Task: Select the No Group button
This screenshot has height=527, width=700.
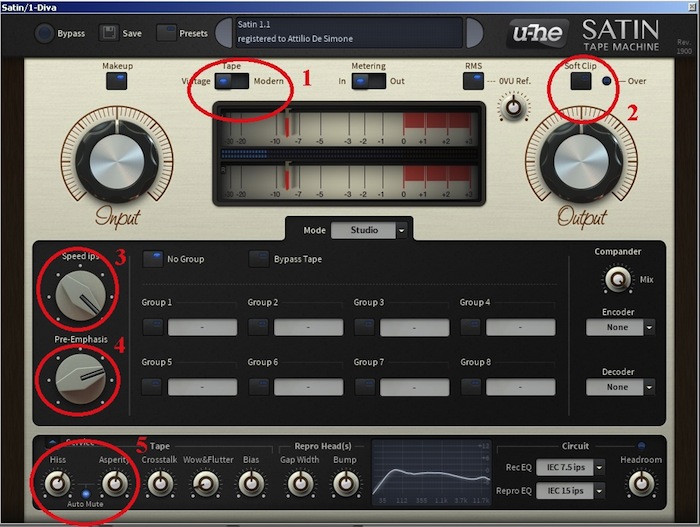Action: 153,259
